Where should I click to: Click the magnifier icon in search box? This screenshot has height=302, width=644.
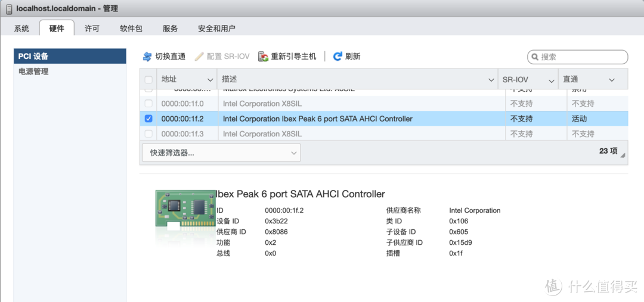tap(535, 57)
